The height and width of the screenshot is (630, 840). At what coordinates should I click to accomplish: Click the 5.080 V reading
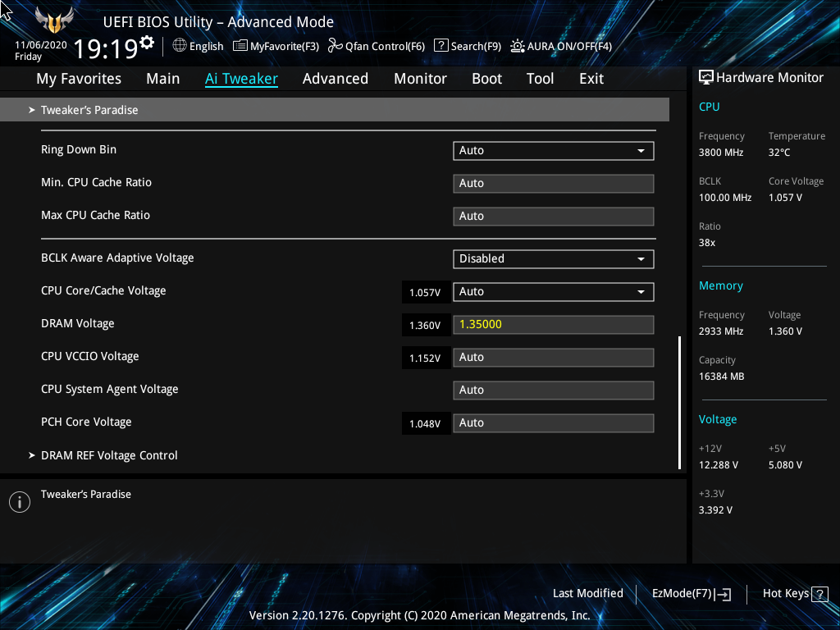tap(785, 465)
